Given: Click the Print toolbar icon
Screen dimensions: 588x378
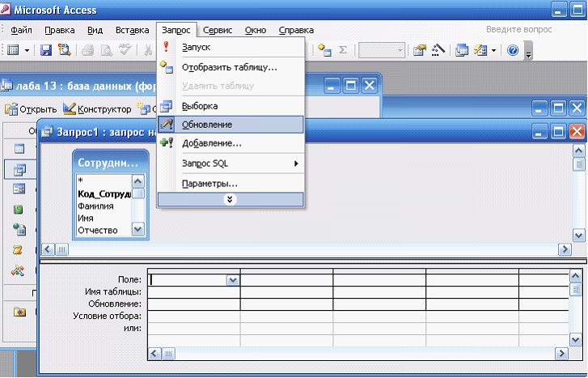Looking at the screenshot, I should 87,50.
